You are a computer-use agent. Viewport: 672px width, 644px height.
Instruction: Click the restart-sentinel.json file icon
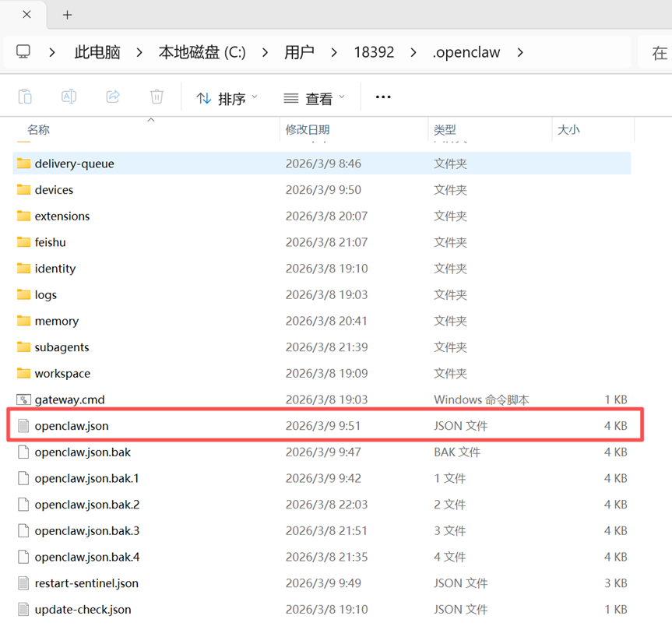[23, 582]
